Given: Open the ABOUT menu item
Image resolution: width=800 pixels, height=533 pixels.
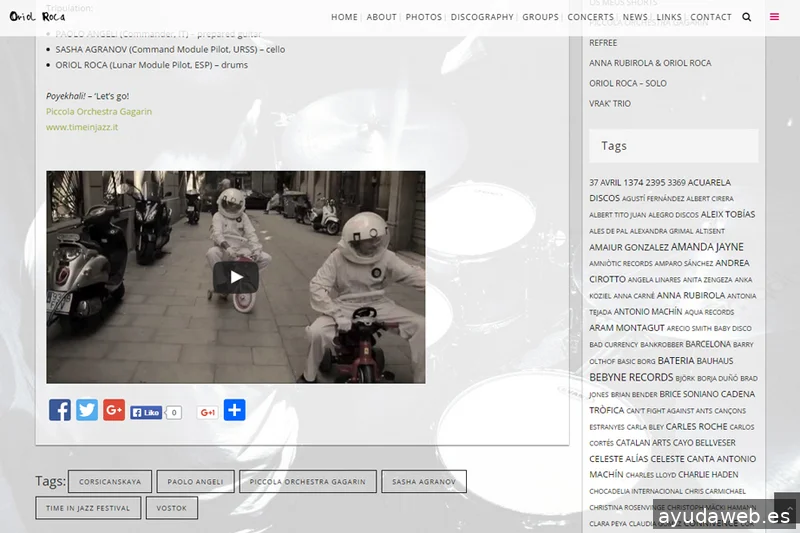Looking at the screenshot, I should tap(382, 17).
